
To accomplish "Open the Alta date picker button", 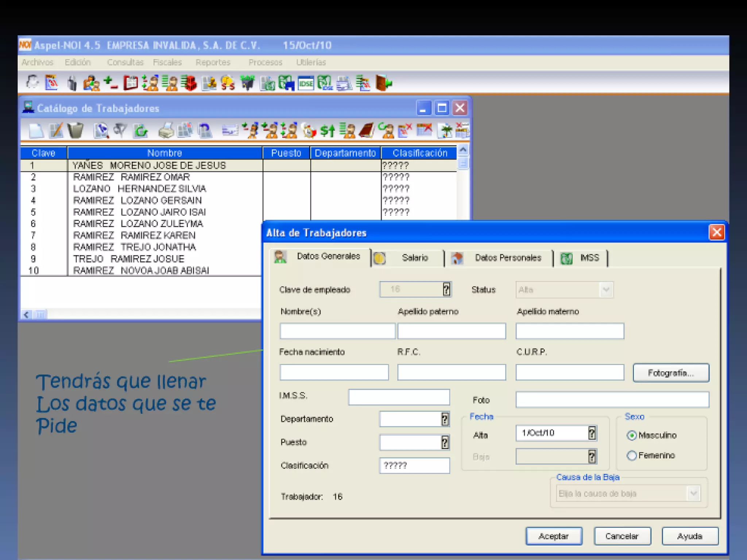I will point(592,433).
